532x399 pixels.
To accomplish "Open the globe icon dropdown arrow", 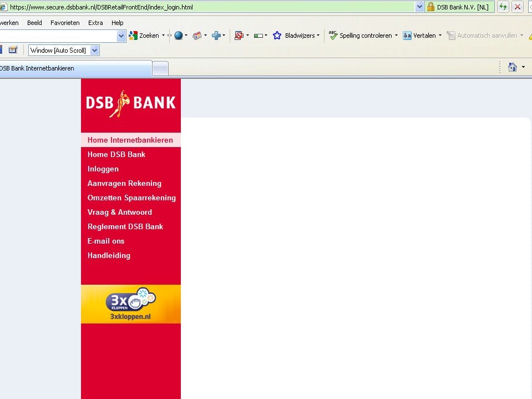I will 186,36.
